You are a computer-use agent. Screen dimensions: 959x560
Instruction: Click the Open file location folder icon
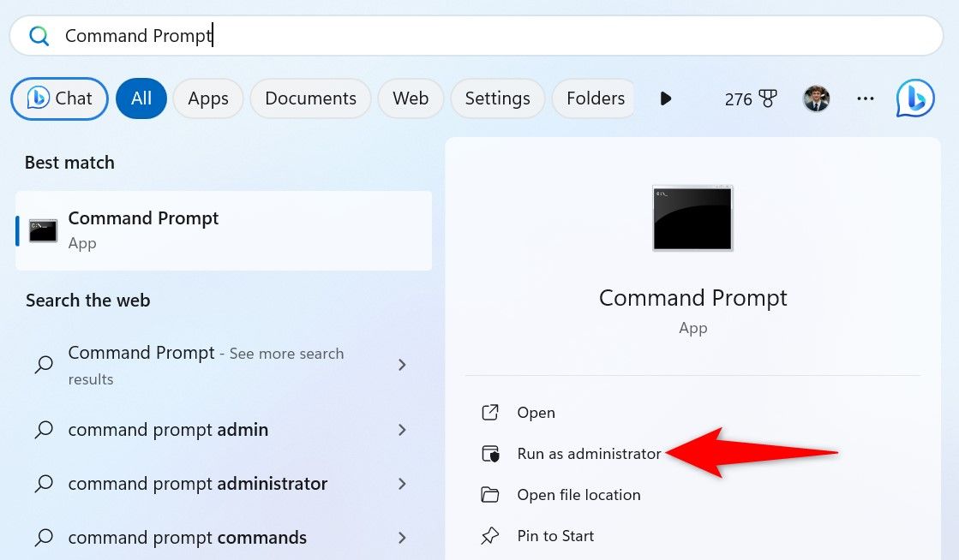(x=490, y=495)
